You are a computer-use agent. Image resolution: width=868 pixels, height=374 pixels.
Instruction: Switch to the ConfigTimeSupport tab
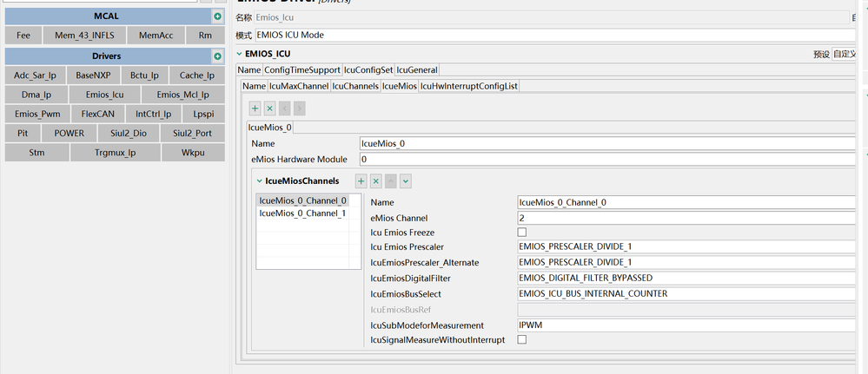[x=302, y=70]
